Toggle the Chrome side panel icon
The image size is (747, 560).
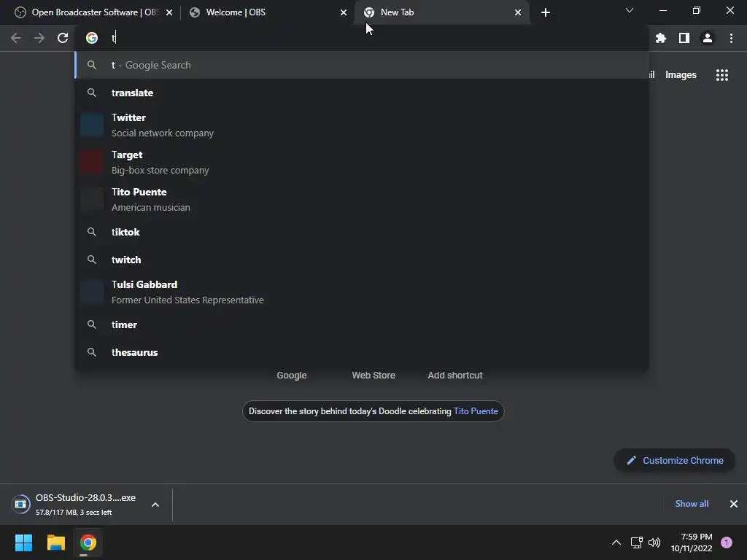[684, 38]
